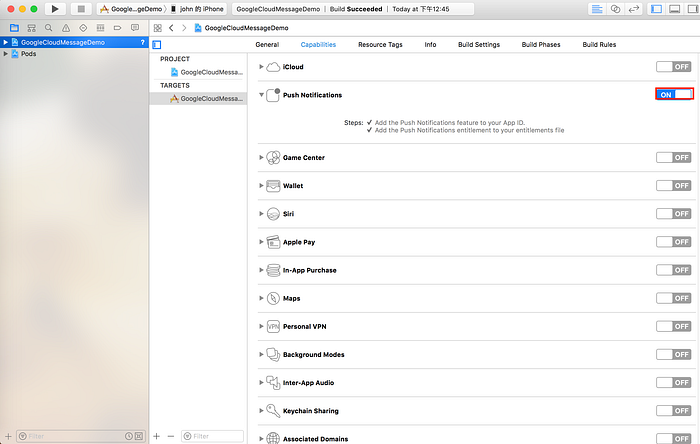Turn on Background Modes
Image resolution: width=700 pixels, height=444 pixels.
pos(674,354)
